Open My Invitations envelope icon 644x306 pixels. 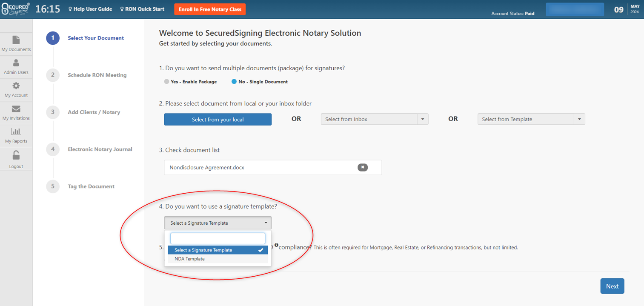point(16,109)
